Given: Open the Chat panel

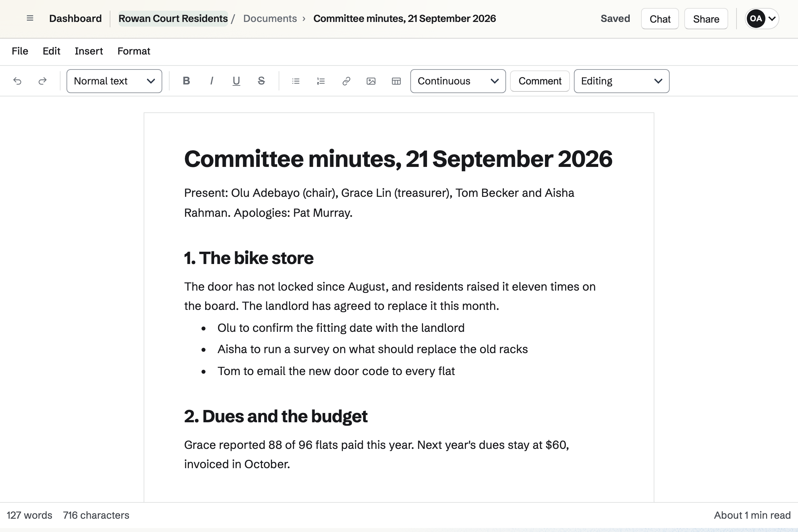Looking at the screenshot, I should (x=660, y=19).
